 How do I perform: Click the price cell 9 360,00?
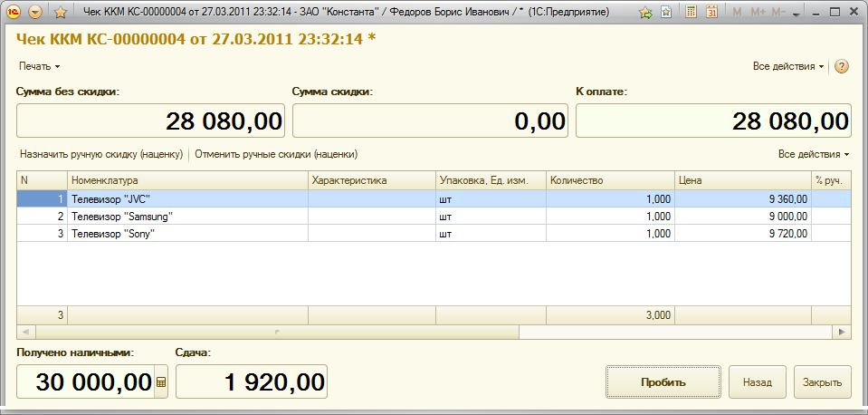(743, 199)
